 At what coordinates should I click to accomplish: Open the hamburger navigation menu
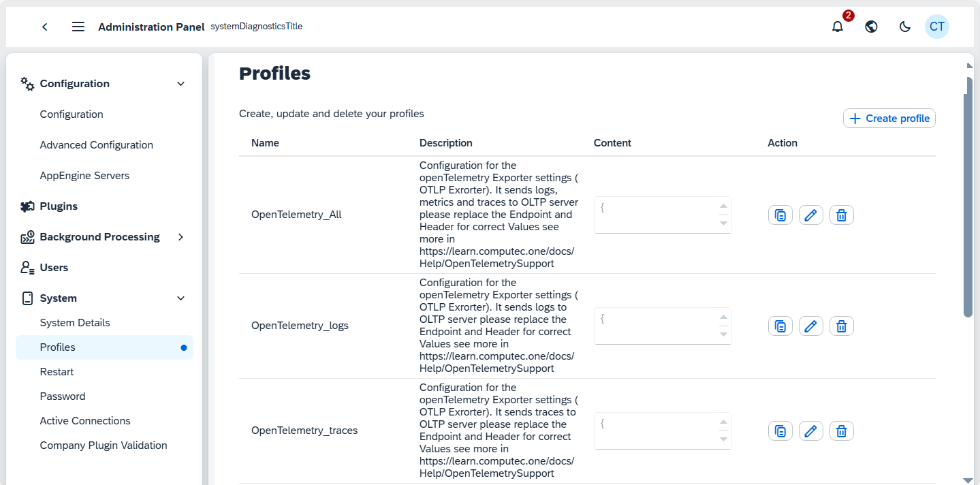coord(78,27)
